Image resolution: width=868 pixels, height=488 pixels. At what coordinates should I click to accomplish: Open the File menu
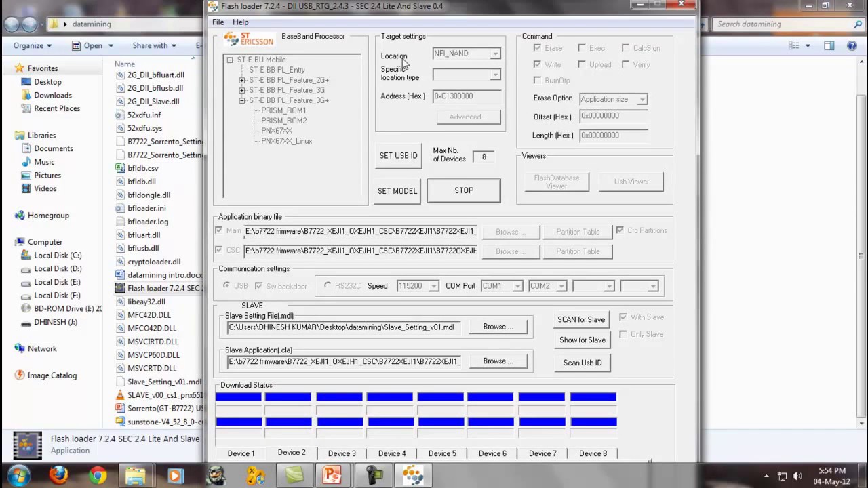[x=218, y=22]
